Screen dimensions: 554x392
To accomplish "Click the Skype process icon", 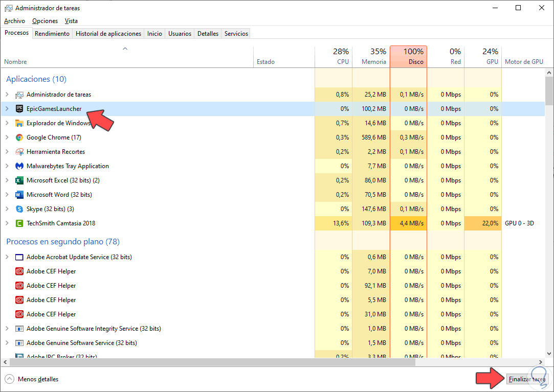I will click(x=19, y=209).
